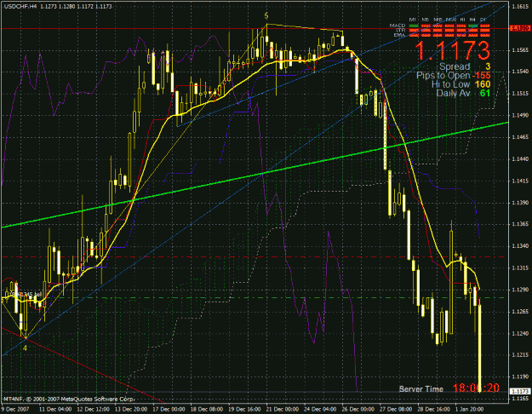
Task: Click the 1.1365 price axis label
Action: click(x=520, y=224)
